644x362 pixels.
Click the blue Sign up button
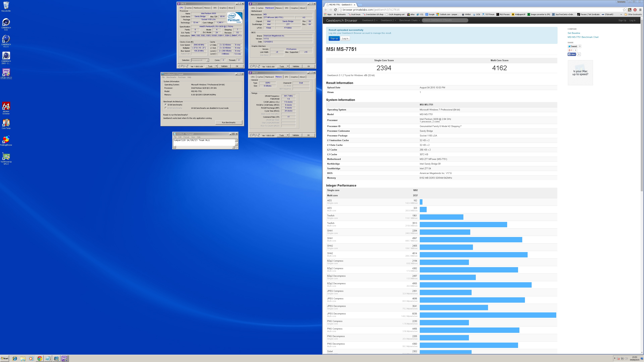(334, 39)
